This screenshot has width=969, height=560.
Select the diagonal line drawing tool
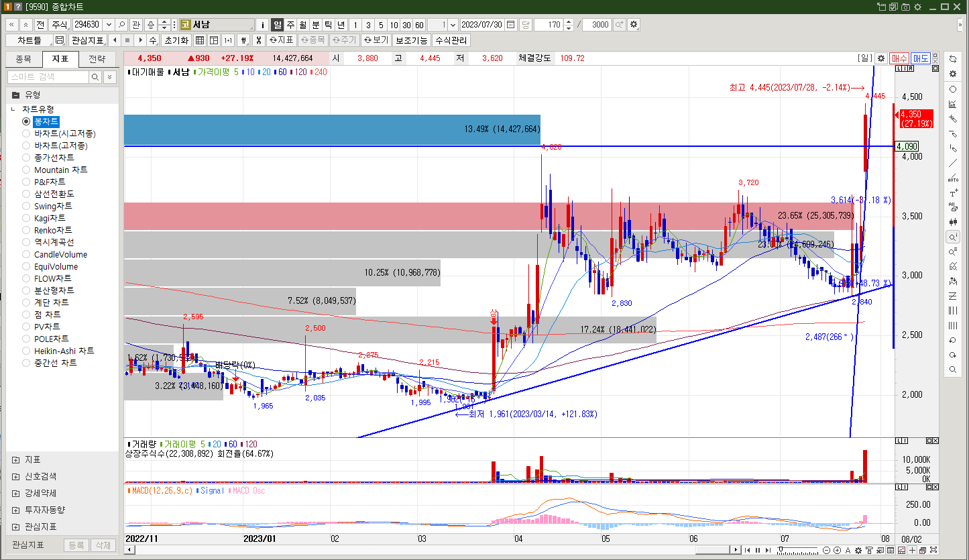coord(953,163)
